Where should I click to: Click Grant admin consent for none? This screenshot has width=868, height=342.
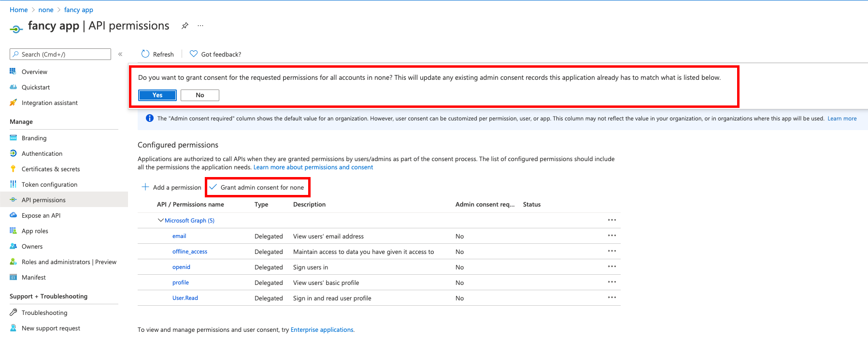(257, 187)
